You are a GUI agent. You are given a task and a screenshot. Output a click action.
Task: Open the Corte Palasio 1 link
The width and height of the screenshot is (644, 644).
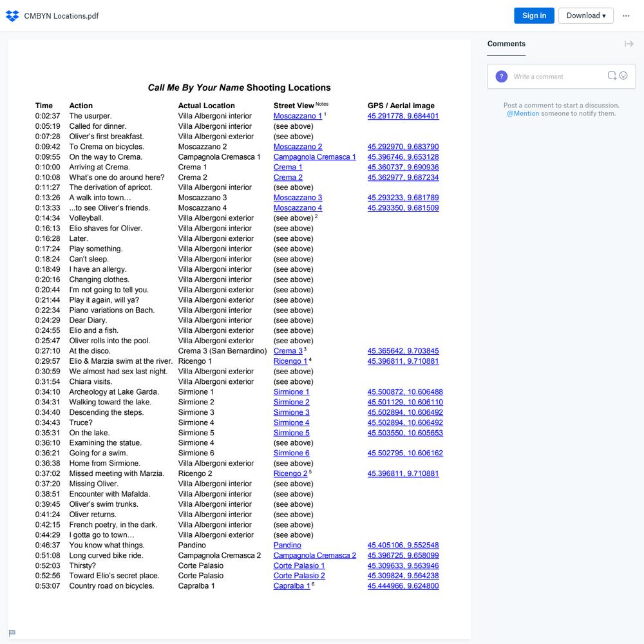click(299, 566)
